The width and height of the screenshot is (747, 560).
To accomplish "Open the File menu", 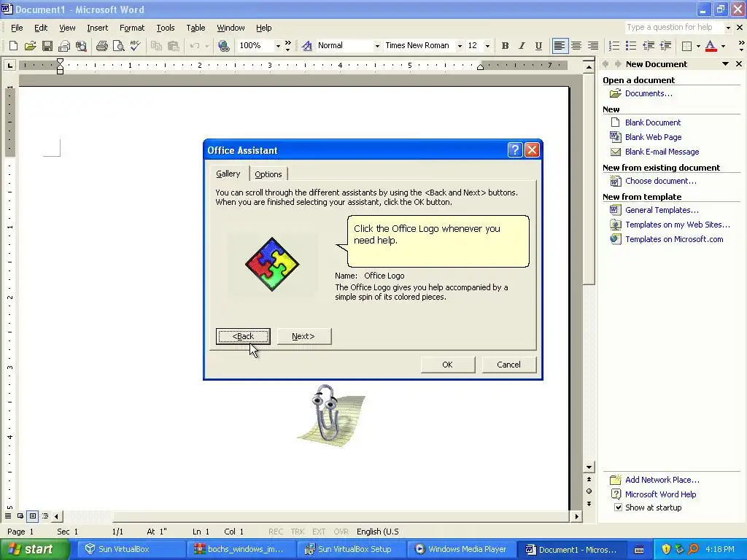I will pyautogui.click(x=17, y=28).
